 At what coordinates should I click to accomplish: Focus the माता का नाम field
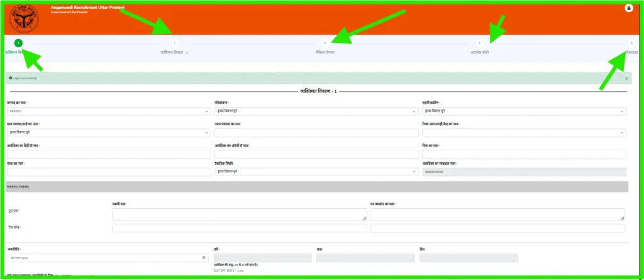click(x=109, y=172)
